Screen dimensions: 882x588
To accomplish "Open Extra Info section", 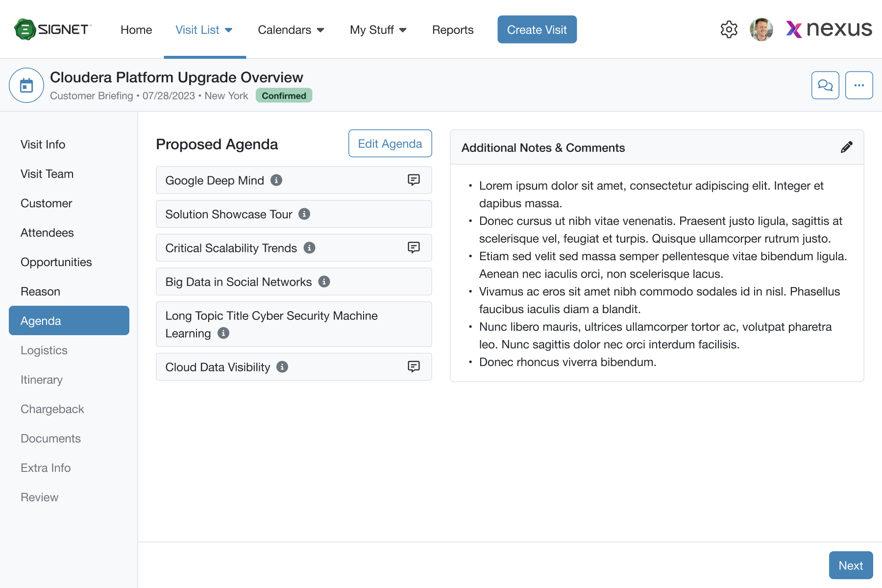I will (x=69, y=468).
